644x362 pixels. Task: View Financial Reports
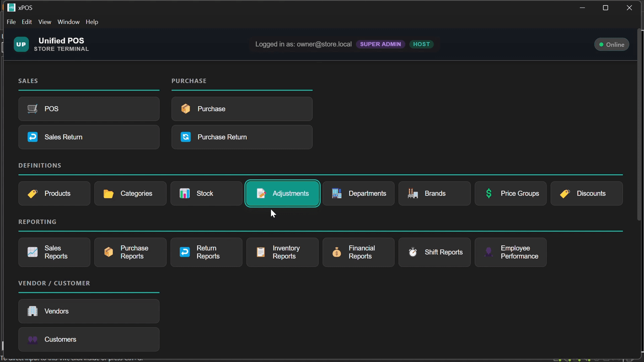(x=359, y=252)
